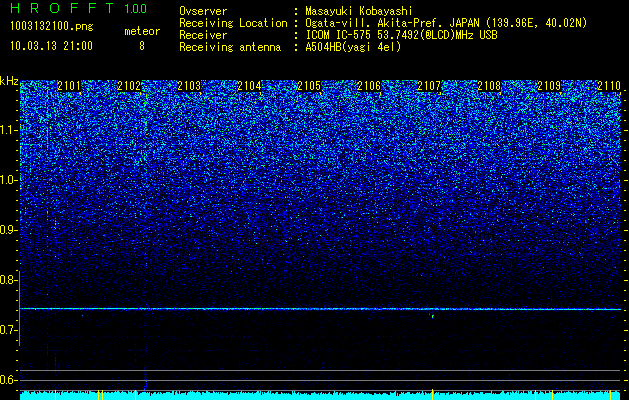Click the meteor count label
629x400 pixels.
(142, 31)
